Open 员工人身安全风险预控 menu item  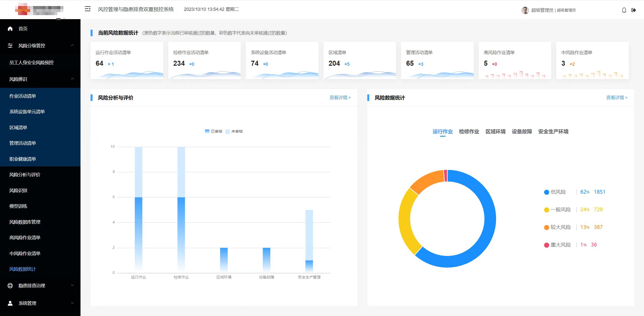[40, 62]
